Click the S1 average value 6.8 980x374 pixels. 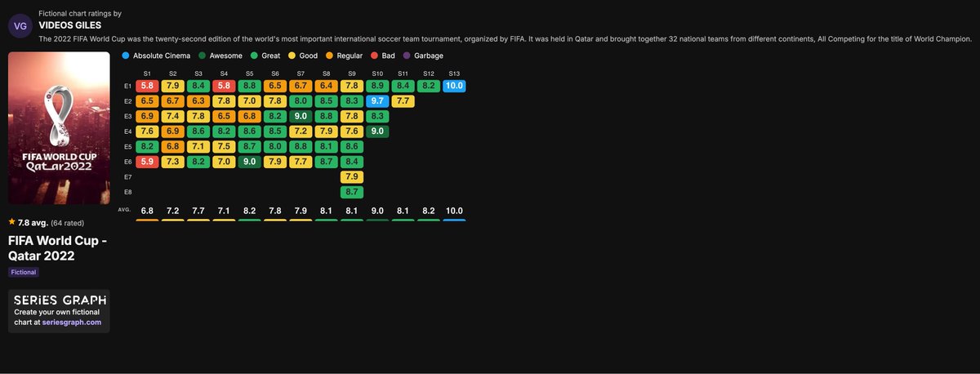tap(147, 211)
